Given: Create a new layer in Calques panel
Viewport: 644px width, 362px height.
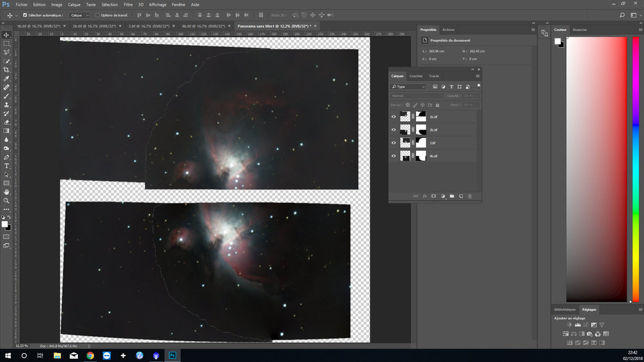Looking at the screenshot, I should pos(461,196).
